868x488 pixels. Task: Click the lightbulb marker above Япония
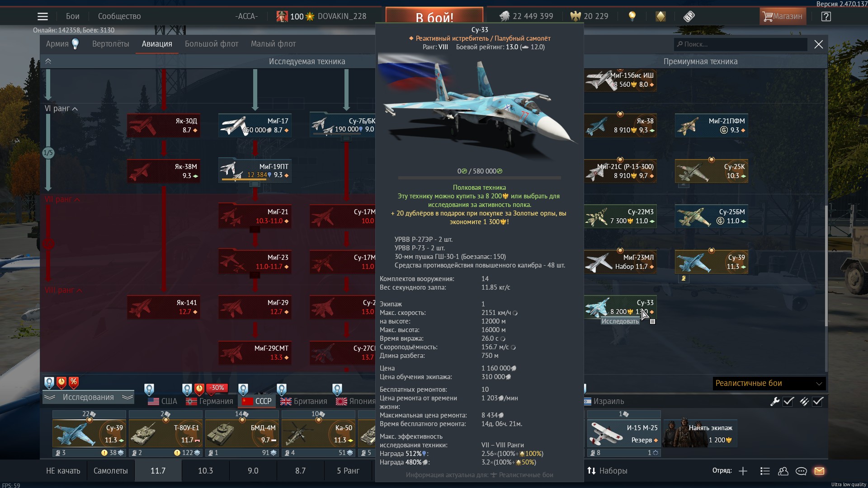click(x=337, y=389)
